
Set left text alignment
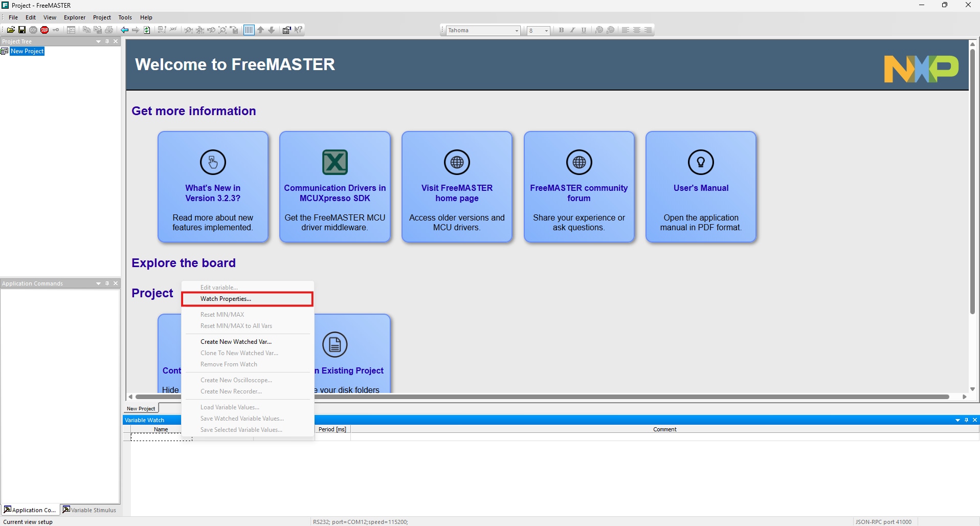point(626,30)
